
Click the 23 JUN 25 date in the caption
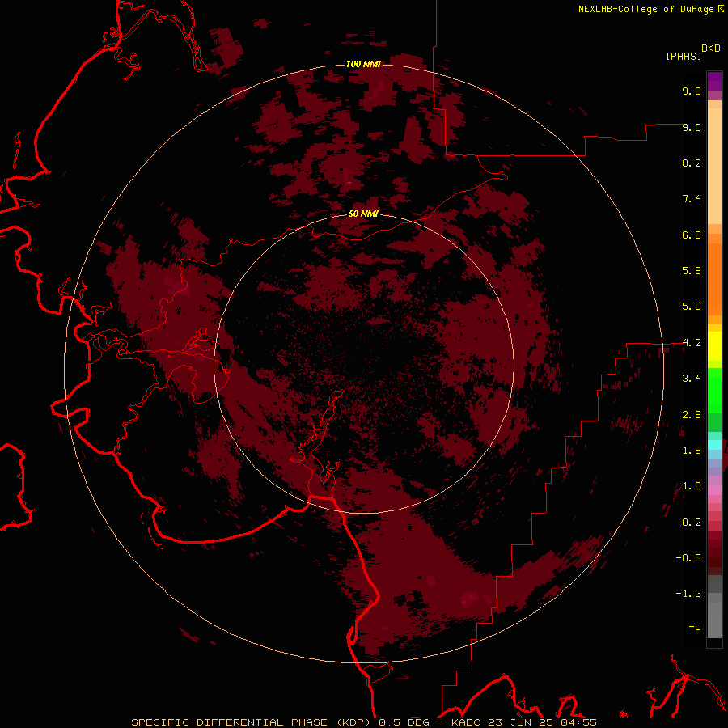(x=520, y=722)
